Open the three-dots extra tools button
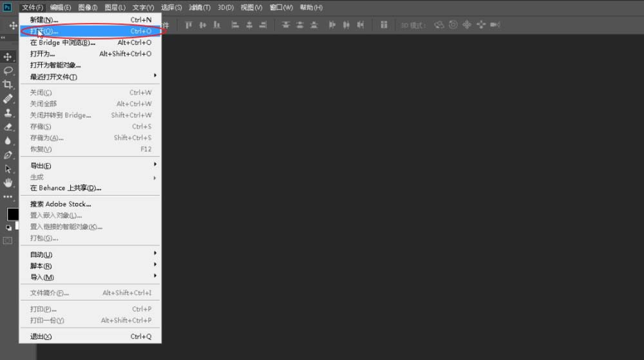 click(8, 196)
